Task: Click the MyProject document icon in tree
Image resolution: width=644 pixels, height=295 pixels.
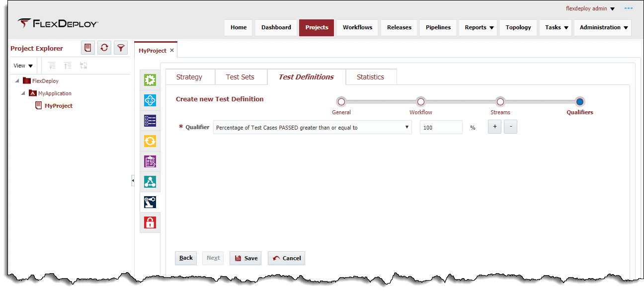Action: click(x=39, y=105)
